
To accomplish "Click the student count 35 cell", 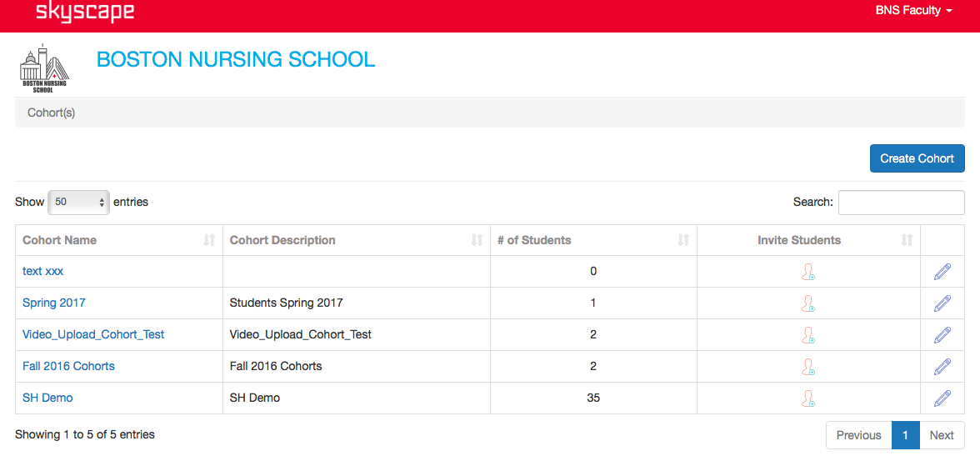I will pyautogui.click(x=593, y=398).
